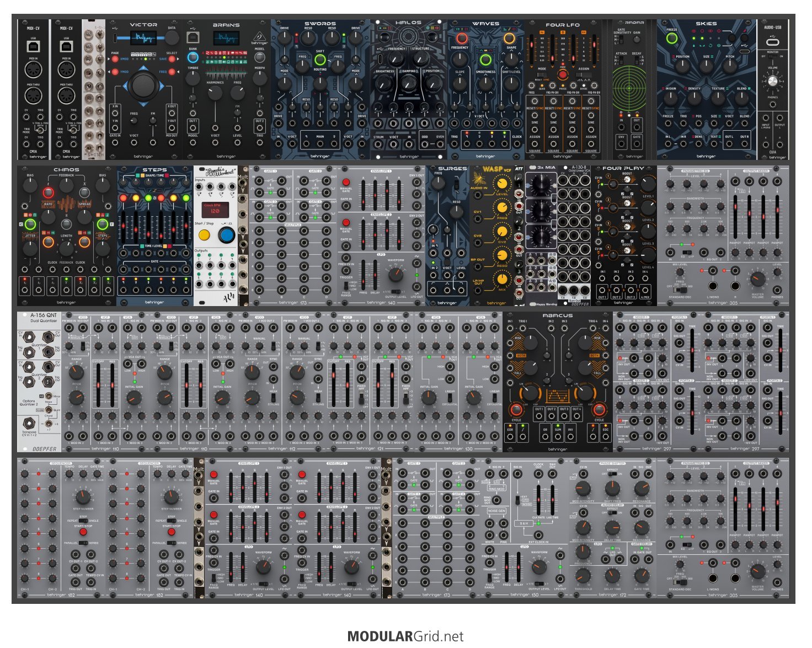Click the USB-C port on Audio-USB
This screenshot has width=812, height=648.
tap(772, 41)
